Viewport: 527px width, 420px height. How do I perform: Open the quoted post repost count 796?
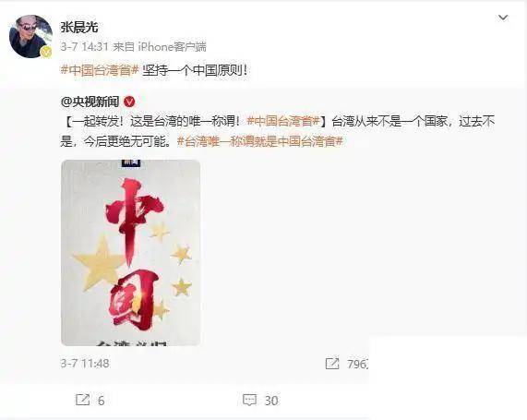click(x=357, y=364)
